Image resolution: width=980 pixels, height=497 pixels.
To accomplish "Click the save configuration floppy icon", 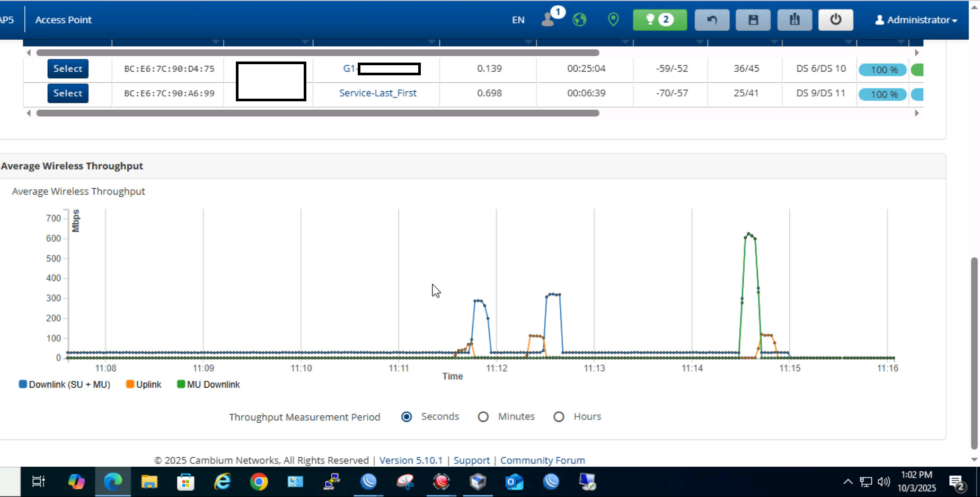I will [753, 20].
